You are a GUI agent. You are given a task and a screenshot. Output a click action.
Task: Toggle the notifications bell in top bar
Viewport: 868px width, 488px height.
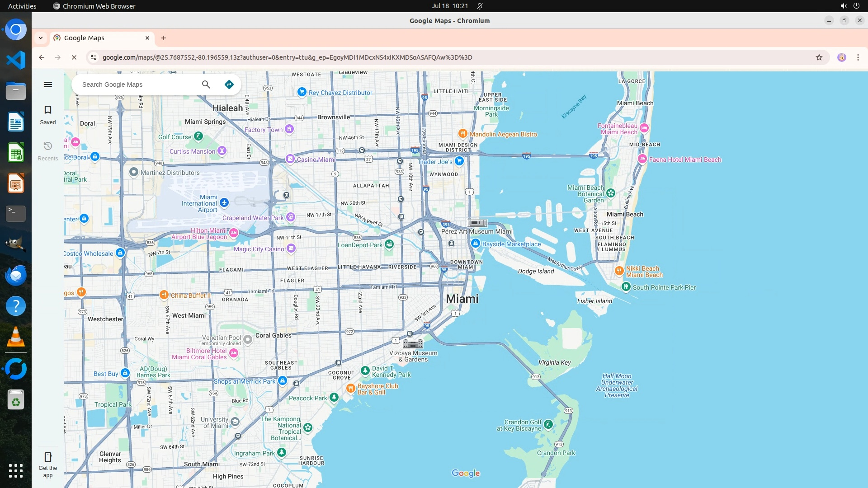click(480, 6)
